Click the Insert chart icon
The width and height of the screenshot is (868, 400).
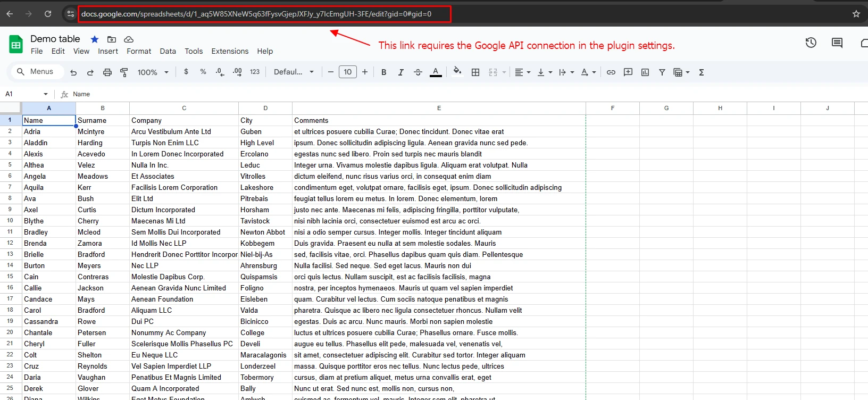click(645, 72)
